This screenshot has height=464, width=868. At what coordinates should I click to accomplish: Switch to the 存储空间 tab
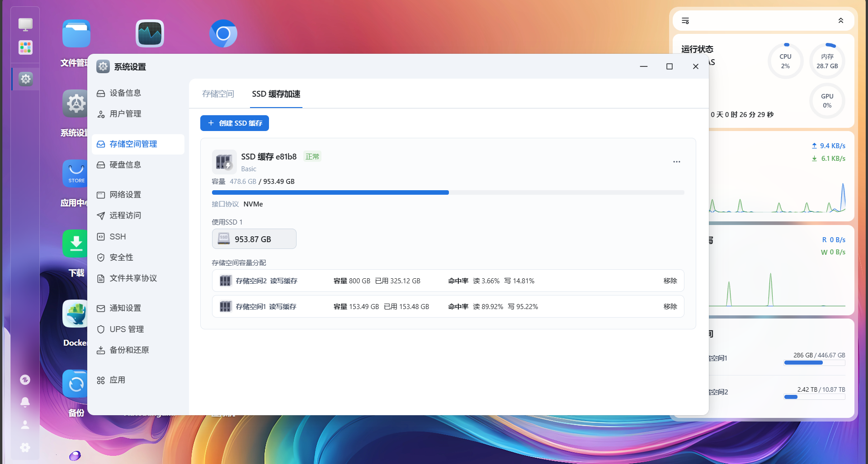[x=218, y=94]
